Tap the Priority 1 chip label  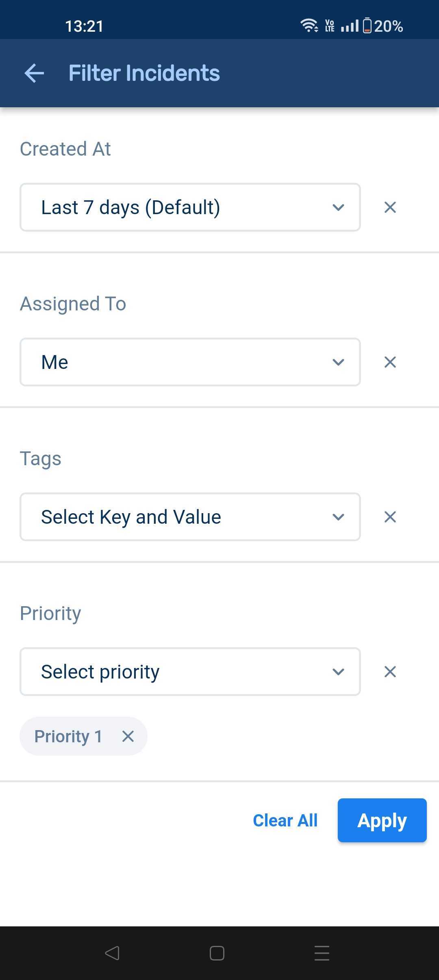coord(68,736)
